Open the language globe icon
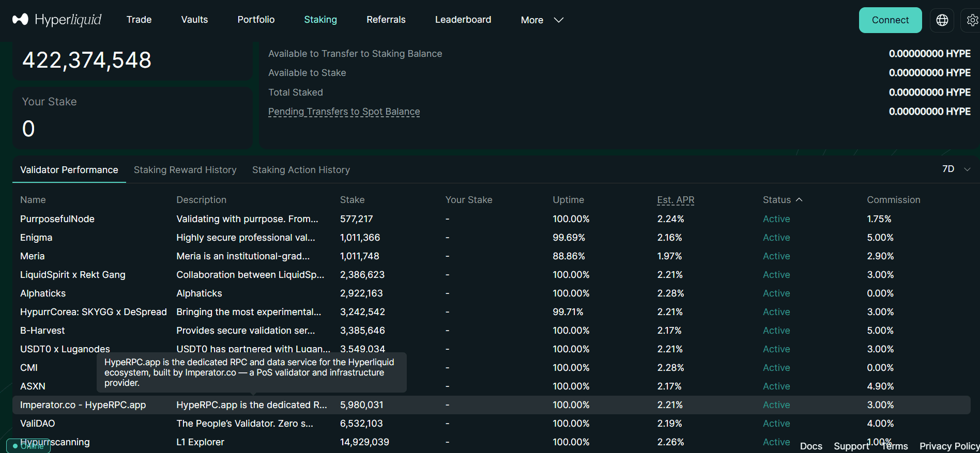980x453 pixels. point(942,20)
